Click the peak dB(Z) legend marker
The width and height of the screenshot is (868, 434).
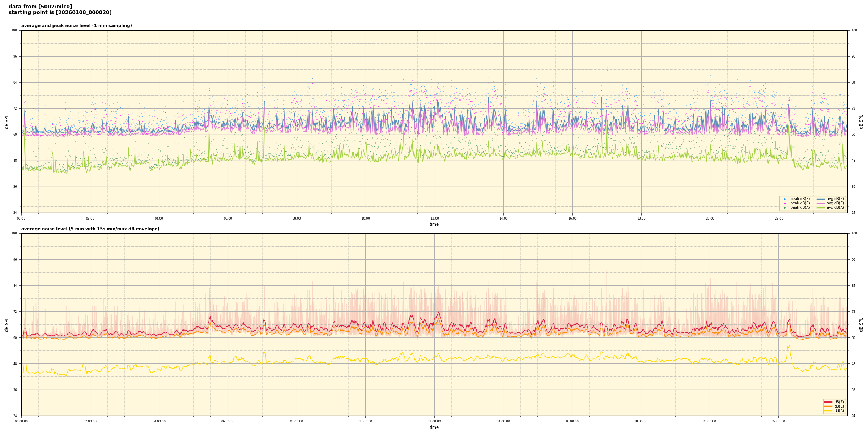click(x=784, y=199)
